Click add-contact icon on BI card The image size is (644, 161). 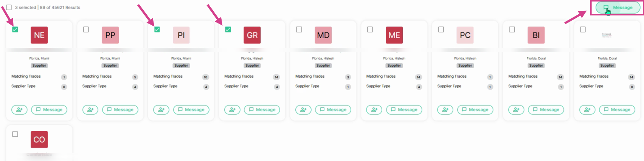[x=516, y=110]
